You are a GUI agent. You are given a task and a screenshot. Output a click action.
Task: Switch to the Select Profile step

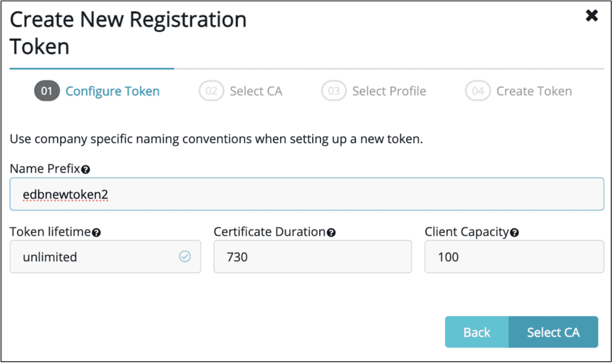click(389, 91)
